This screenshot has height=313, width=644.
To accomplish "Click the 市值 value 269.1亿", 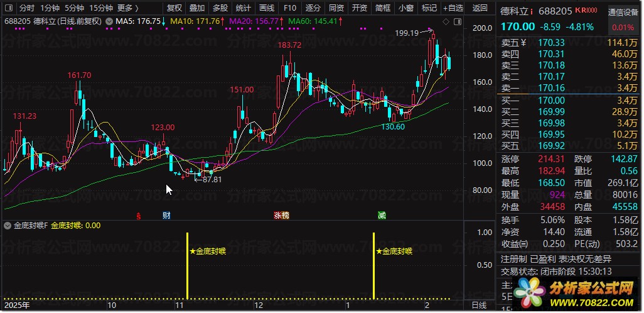I will (x=623, y=183).
